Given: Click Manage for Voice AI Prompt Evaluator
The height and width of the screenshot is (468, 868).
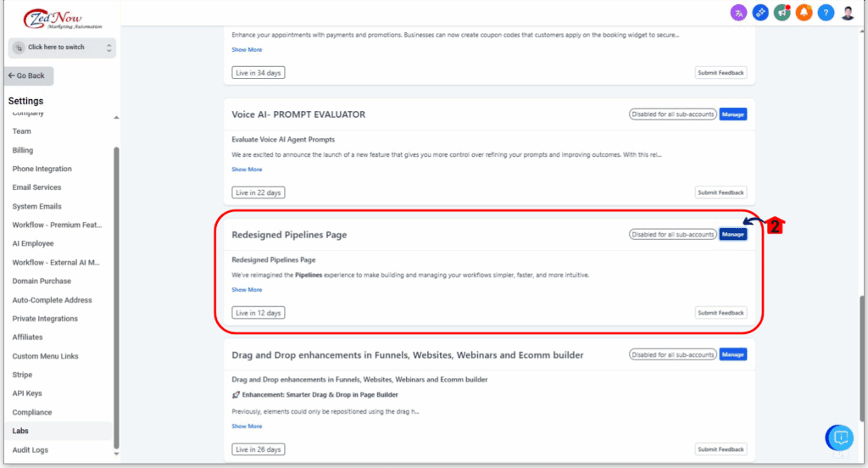Looking at the screenshot, I should [x=733, y=114].
